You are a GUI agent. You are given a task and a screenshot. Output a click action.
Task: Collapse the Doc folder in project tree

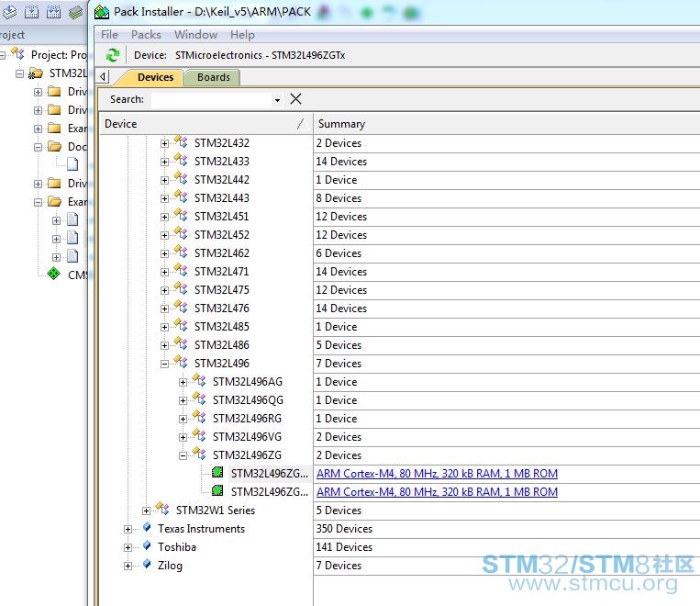point(38,147)
